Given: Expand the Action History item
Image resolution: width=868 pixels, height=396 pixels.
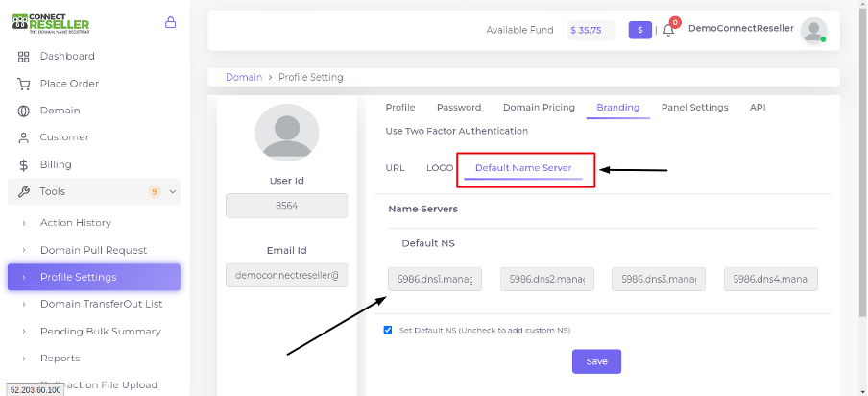Looking at the screenshot, I should coord(75,223).
